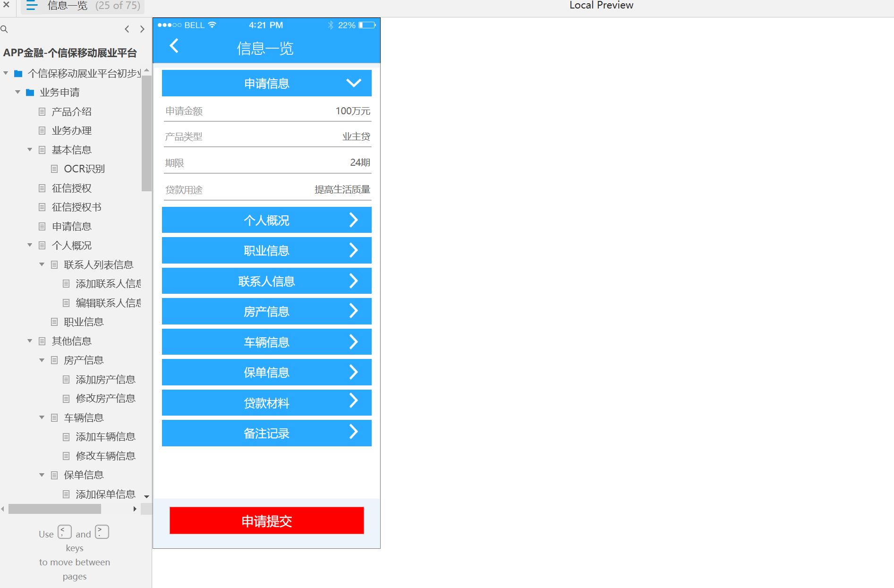The height and width of the screenshot is (588, 894).
Task: Collapse the 个信保移动展业平台 root folder
Action: click(6, 73)
